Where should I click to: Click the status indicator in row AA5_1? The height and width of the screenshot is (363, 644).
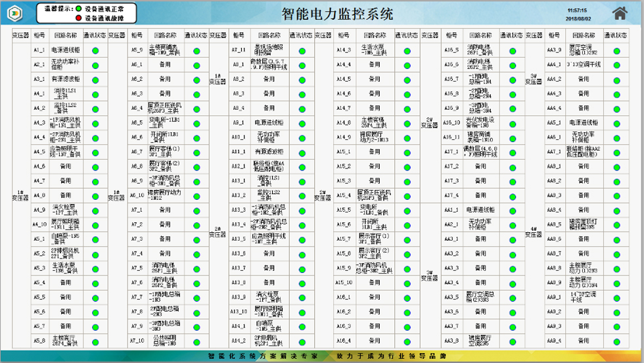tap(617, 123)
